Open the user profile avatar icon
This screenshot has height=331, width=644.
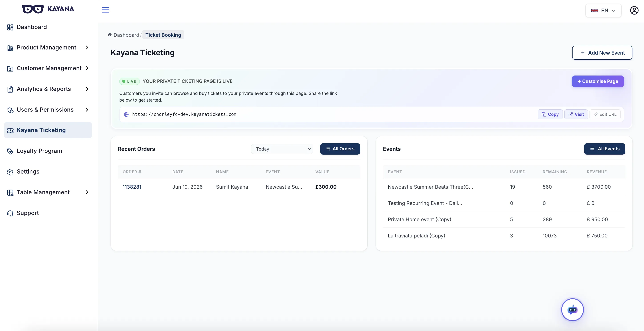click(x=634, y=10)
